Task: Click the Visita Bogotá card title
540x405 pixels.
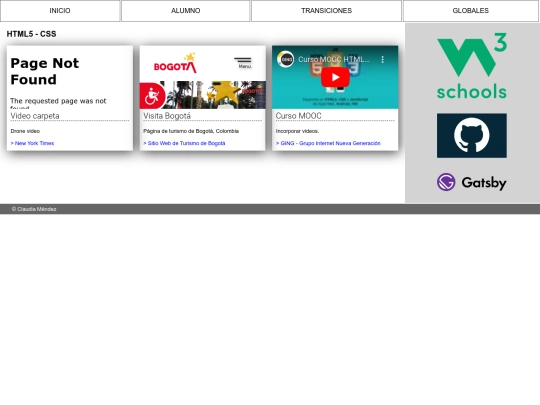Action: 167,116
